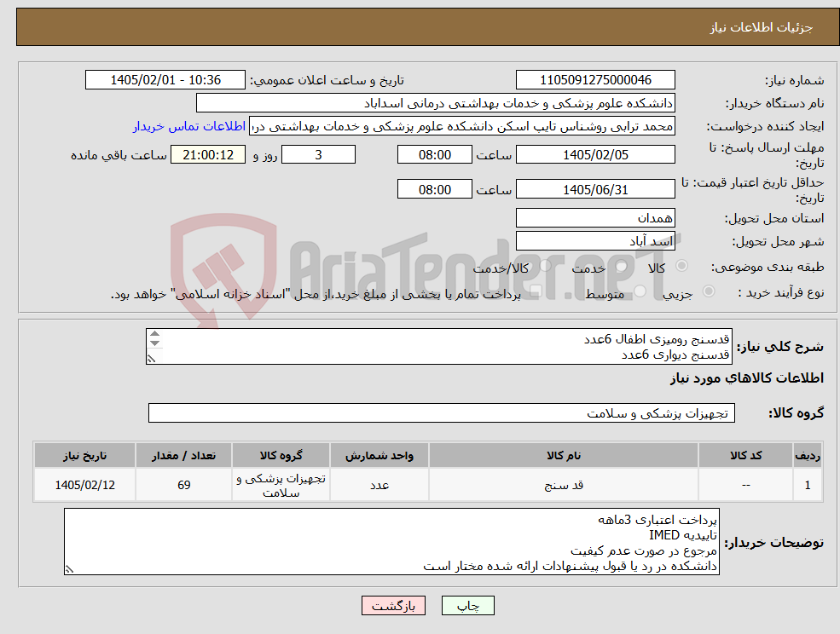This screenshot has width=840, height=634.
Task: Click the نام کالا column header
Action: tap(564, 455)
